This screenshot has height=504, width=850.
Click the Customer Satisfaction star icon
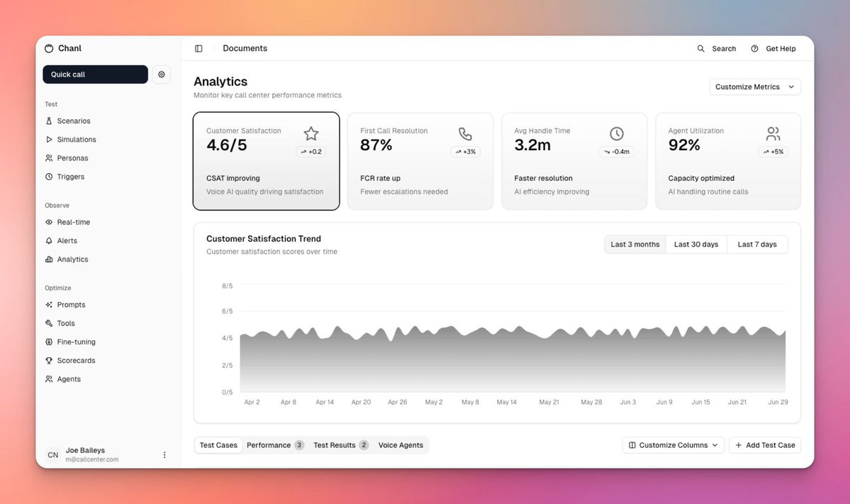click(x=311, y=133)
